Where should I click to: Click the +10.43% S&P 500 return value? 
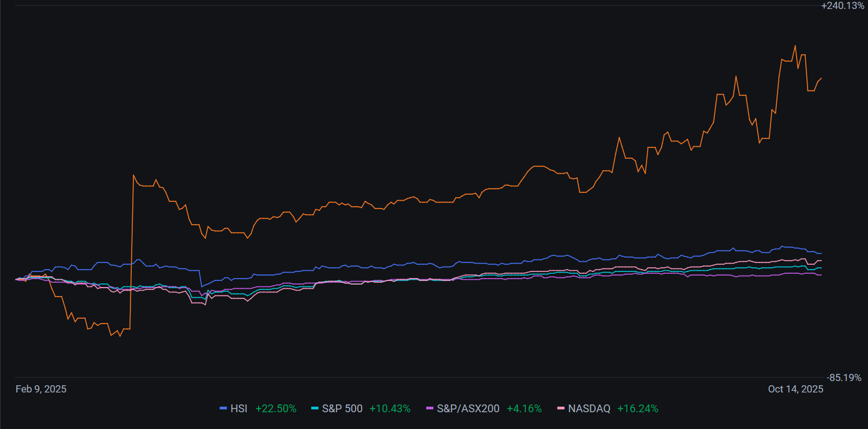pyautogui.click(x=390, y=409)
